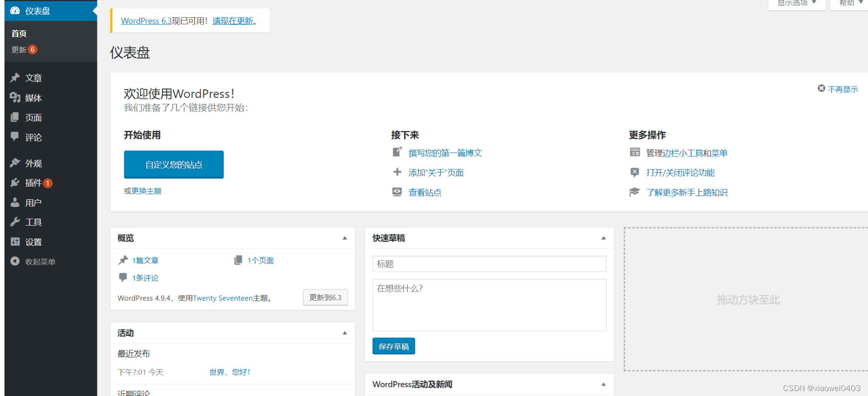Image resolution: width=868 pixels, height=396 pixels.
Task: Open the 工具 menu
Action: pos(33,222)
